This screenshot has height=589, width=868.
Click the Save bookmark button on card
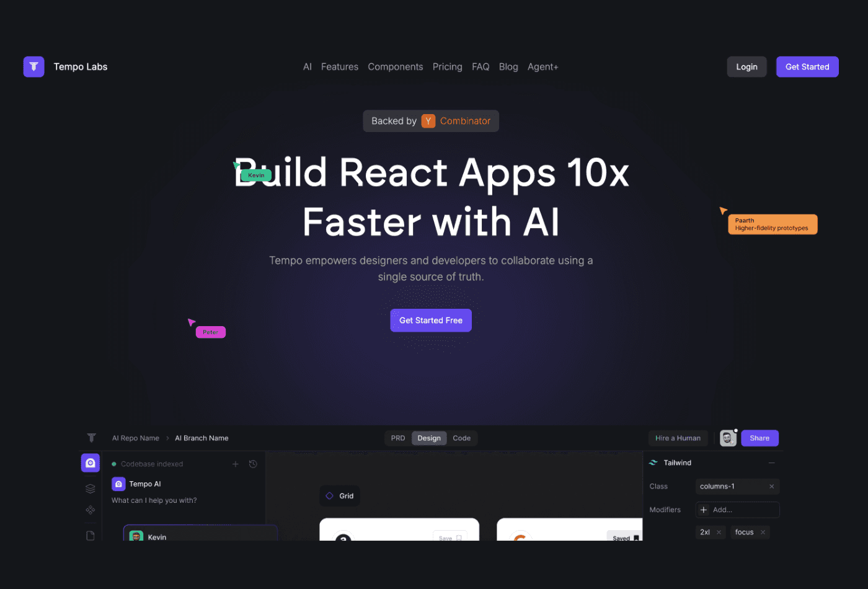pyautogui.click(x=449, y=537)
